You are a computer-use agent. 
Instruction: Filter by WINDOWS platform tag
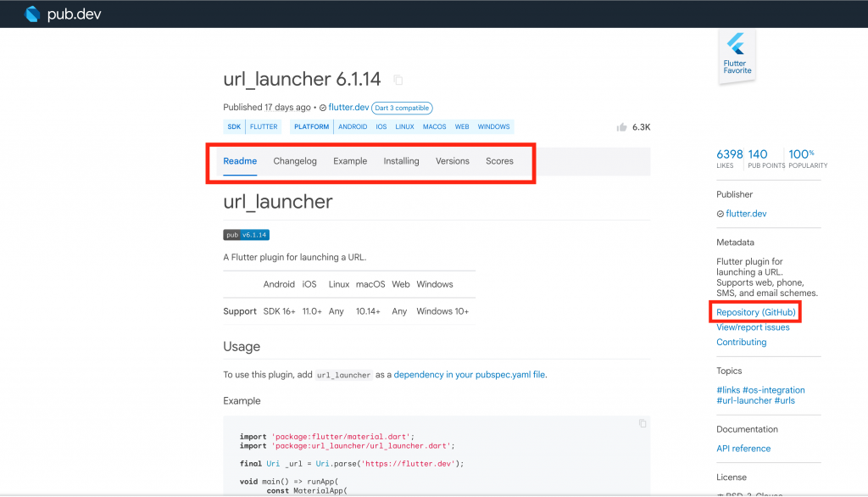494,127
